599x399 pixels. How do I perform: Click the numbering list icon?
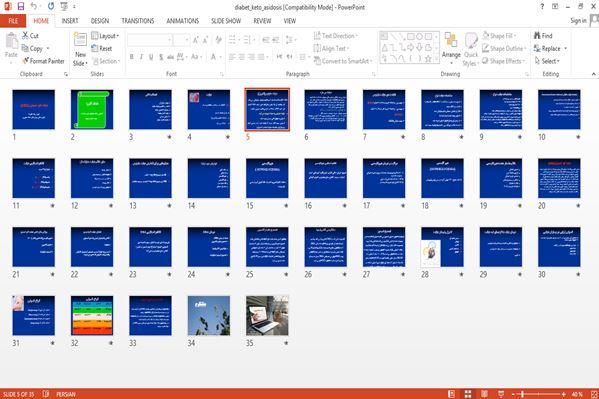pyautogui.click(x=248, y=40)
